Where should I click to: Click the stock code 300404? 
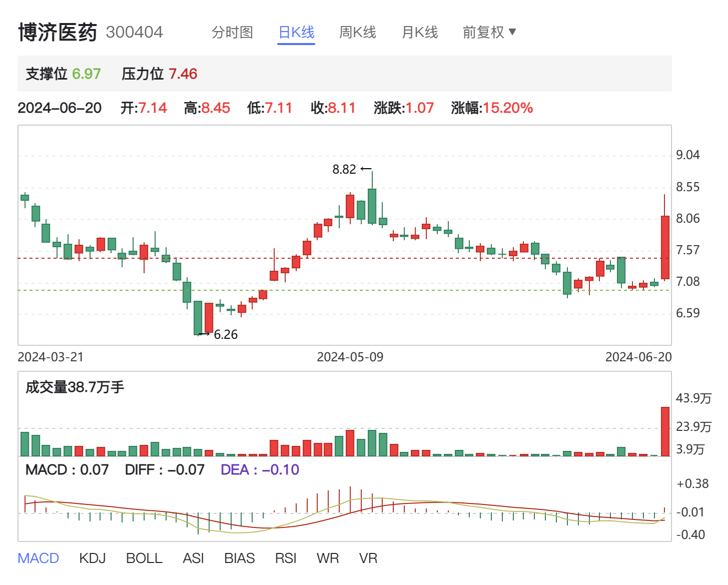[x=135, y=33]
